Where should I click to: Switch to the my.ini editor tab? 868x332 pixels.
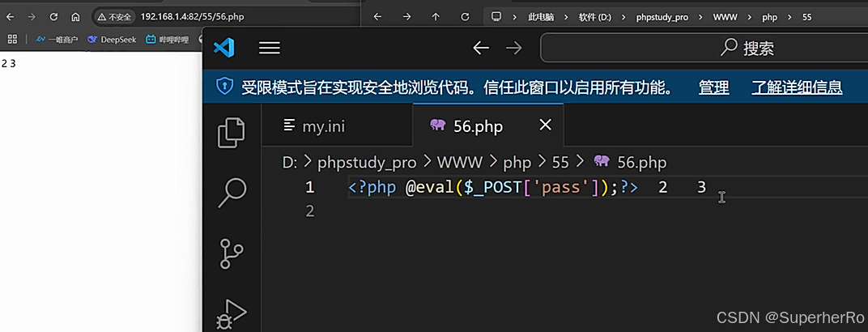coord(337,126)
